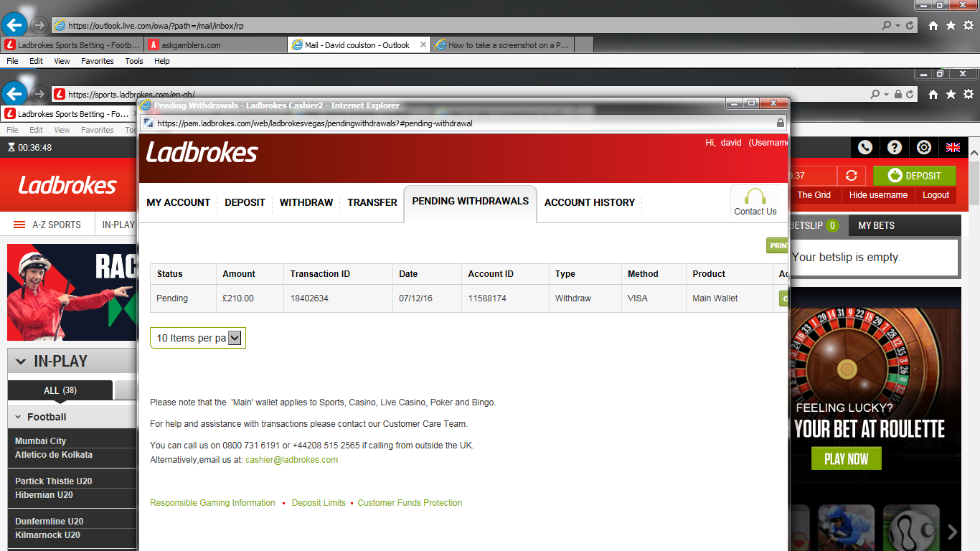Open the MY ACCOUNT cashier tab
This screenshot has width=980, height=551.
179,202
